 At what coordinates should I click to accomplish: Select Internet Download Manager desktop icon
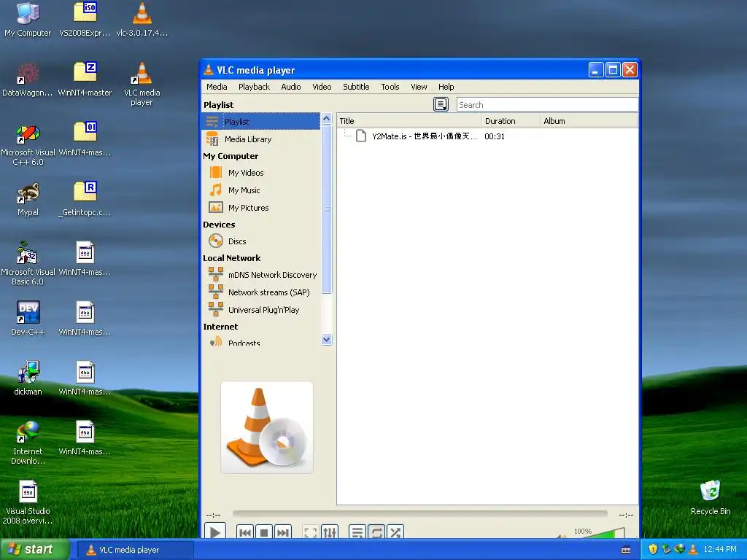28,443
